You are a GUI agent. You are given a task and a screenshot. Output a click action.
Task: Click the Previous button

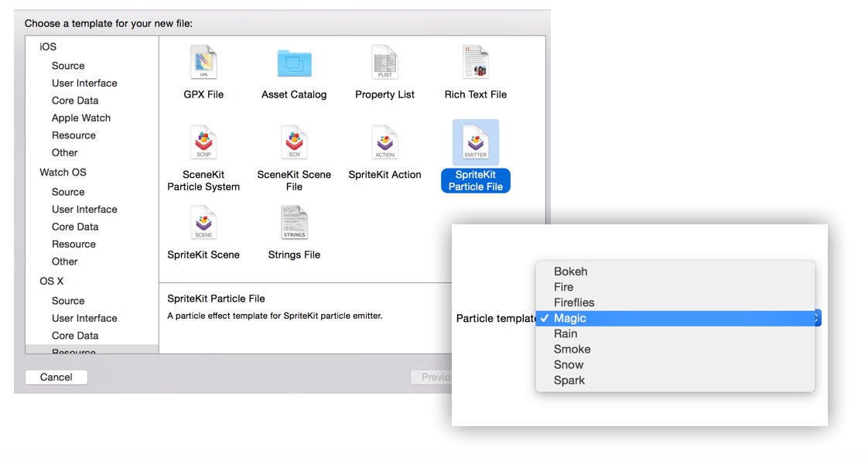pyautogui.click(x=432, y=377)
